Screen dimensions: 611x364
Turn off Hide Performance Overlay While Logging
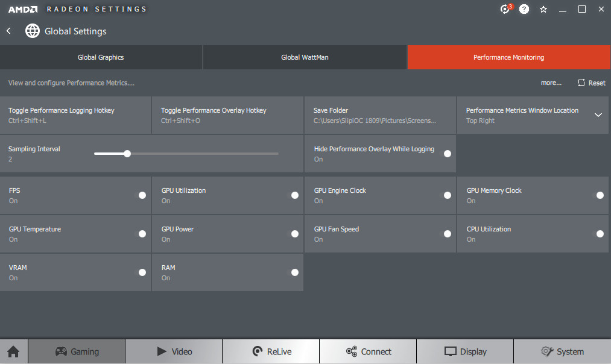pyautogui.click(x=447, y=154)
